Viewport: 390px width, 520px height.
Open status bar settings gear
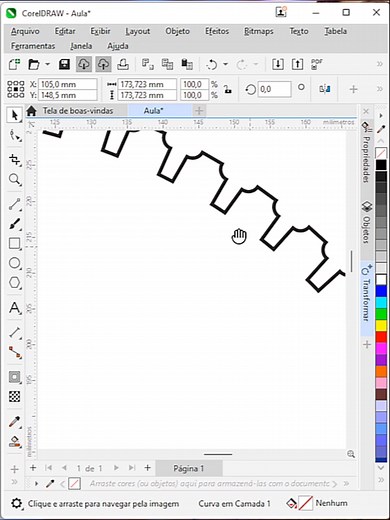[16, 503]
